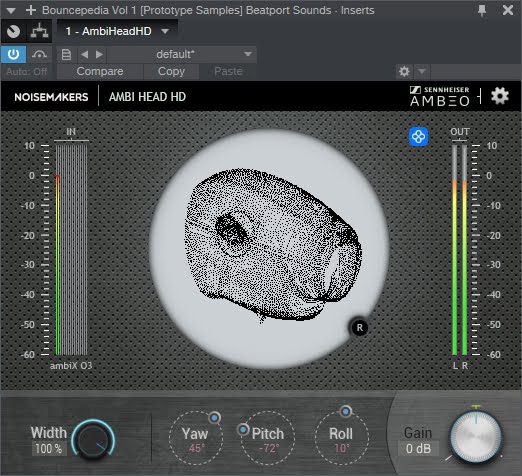Click the plus icon in title bar
The width and height of the screenshot is (522, 476).
[x=31, y=10]
